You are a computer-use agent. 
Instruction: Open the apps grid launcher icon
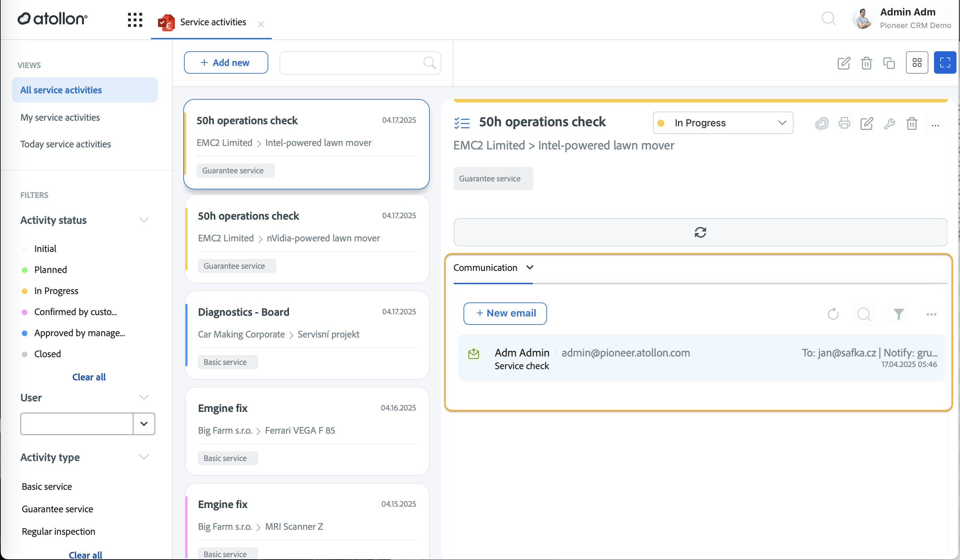pyautogui.click(x=135, y=20)
